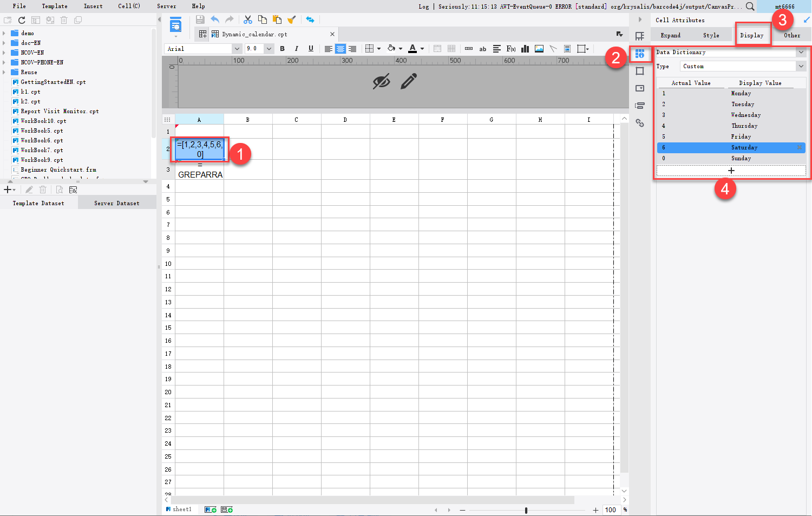This screenshot has height=516, width=812.
Task: Open the Log link in top bar
Action: click(424, 6)
